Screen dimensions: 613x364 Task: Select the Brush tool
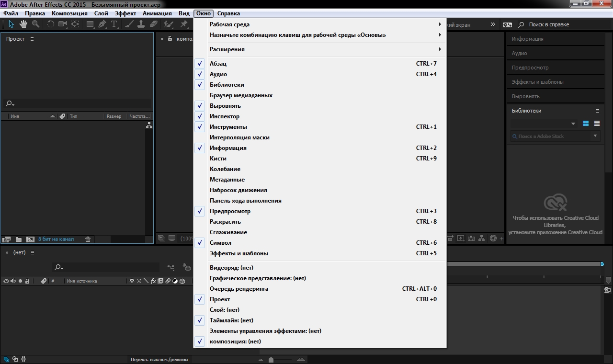point(130,24)
